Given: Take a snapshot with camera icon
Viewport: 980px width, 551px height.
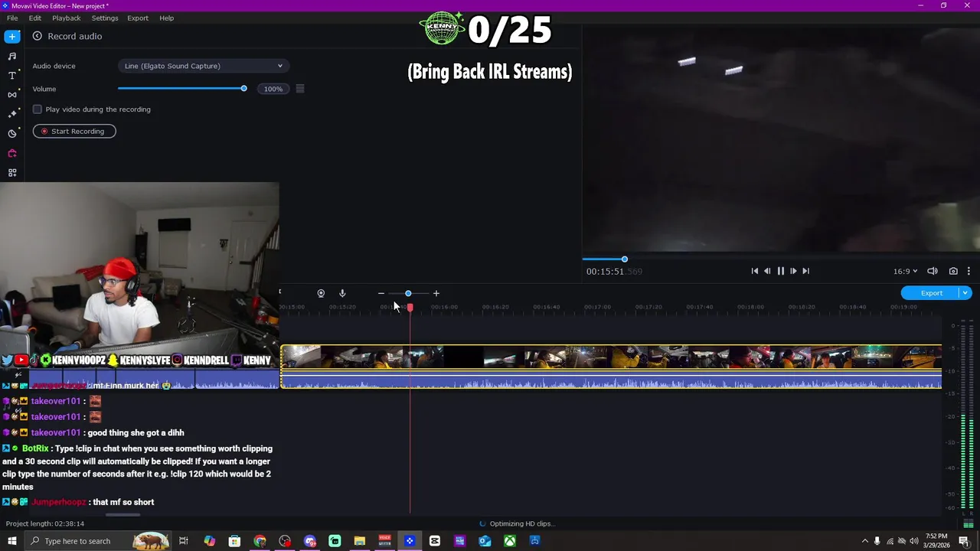Looking at the screenshot, I should tap(953, 271).
